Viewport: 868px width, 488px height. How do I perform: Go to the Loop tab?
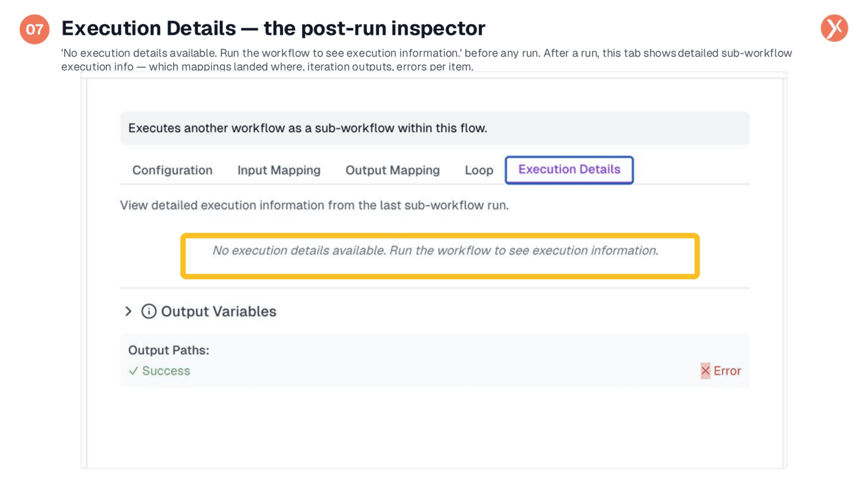479,170
